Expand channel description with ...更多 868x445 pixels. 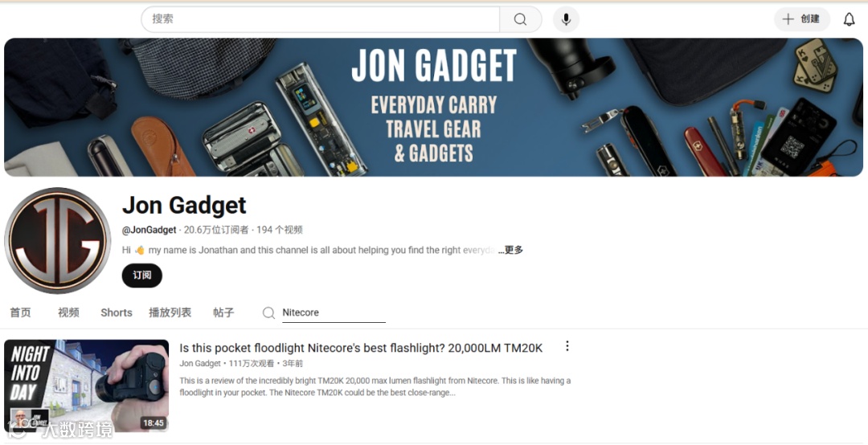pos(510,250)
